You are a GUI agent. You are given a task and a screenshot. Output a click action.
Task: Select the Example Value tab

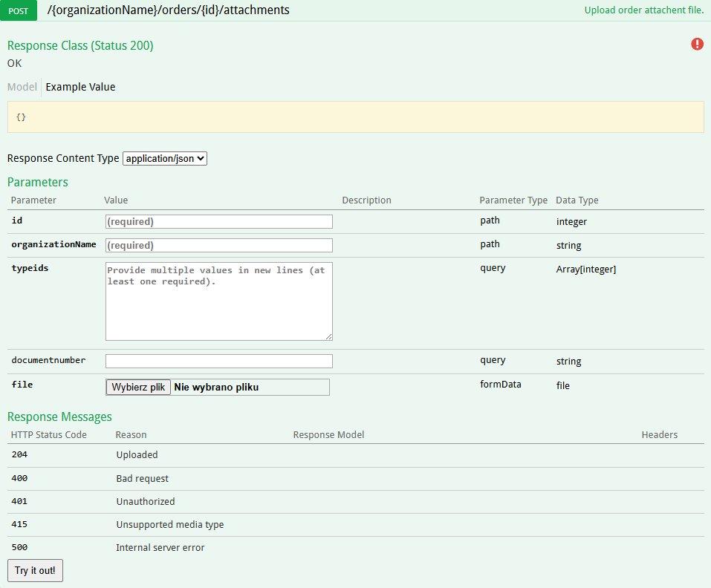pyautogui.click(x=80, y=87)
